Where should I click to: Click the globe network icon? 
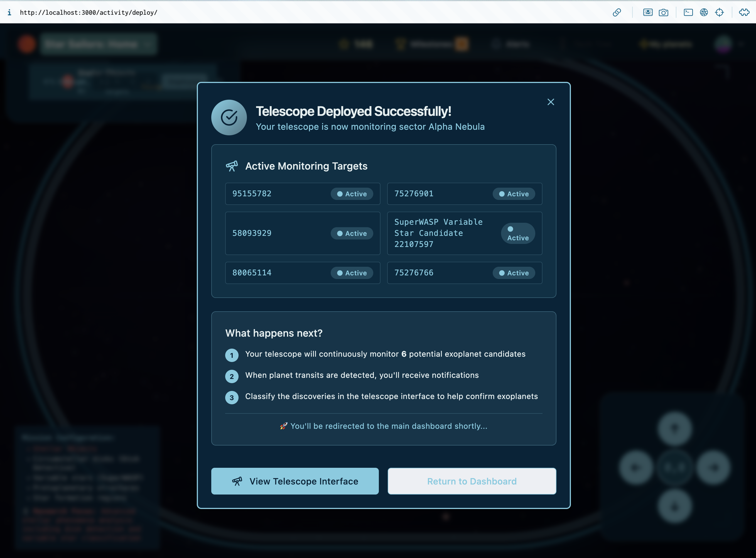click(704, 13)
